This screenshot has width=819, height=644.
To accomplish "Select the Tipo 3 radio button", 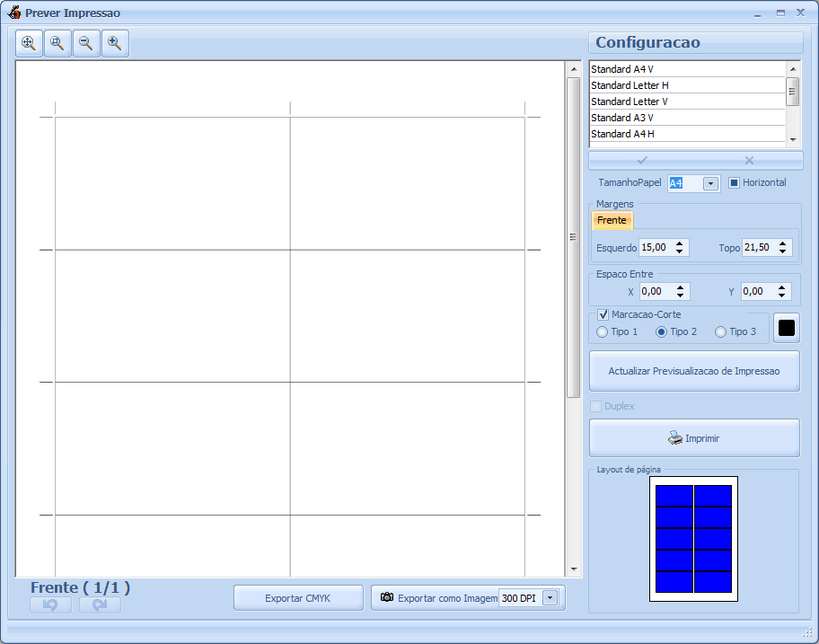I will point(720,331).
